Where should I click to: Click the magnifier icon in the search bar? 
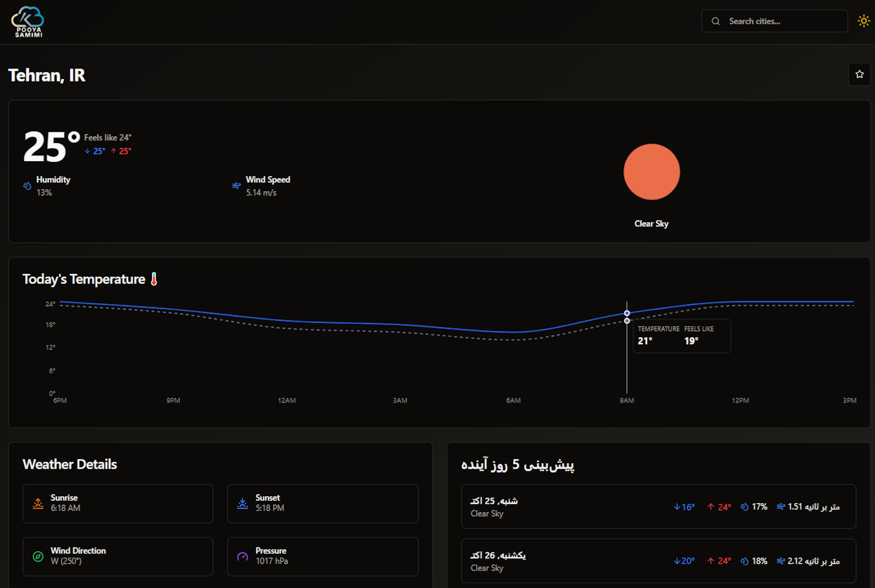click(x=716, y=21)
